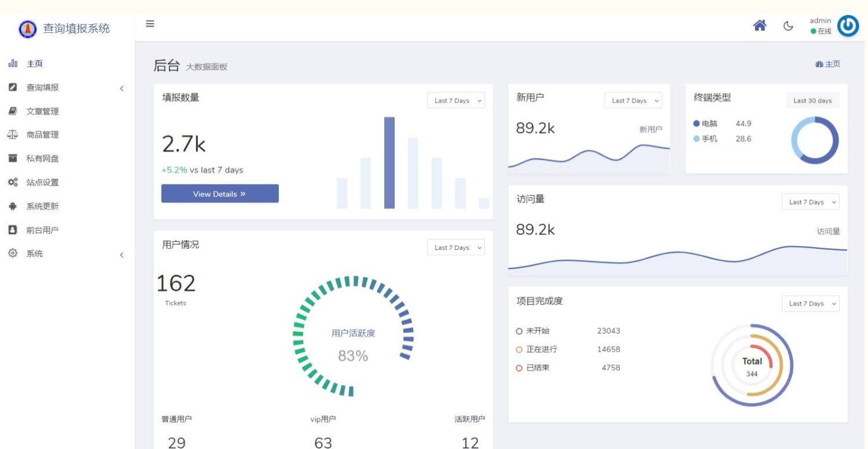Click the Last 30 days button
The width and height of the screenshot is (868, 449).
click(x=812, y=101)
